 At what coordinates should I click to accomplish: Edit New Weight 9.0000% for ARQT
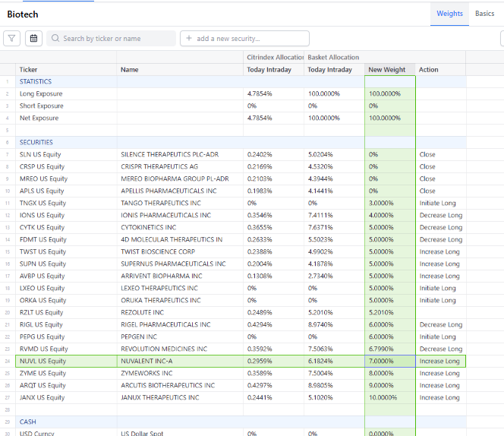click(390, 385)
